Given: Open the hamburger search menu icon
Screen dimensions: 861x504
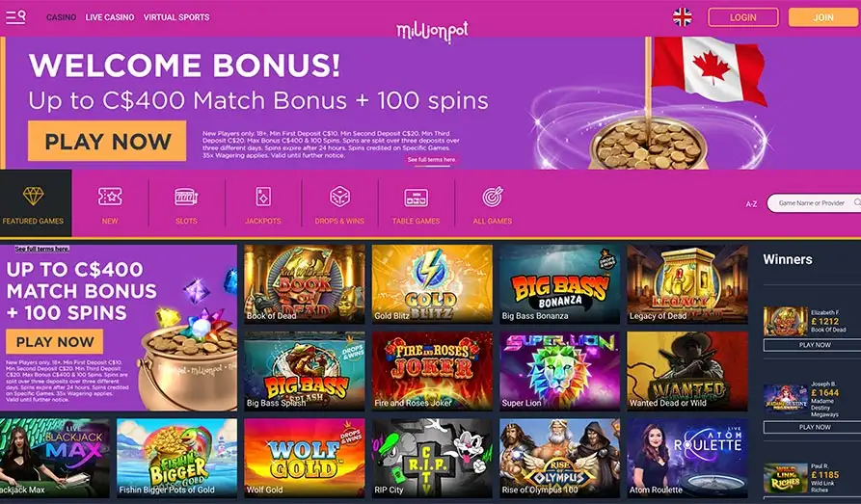Looking at the screenshot, I should click(15, 17).
